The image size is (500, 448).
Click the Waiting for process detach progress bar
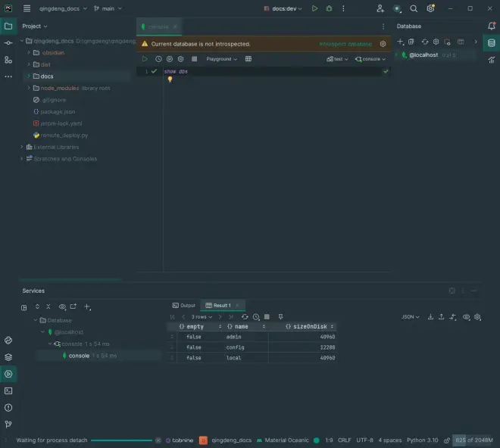[121, 440]
